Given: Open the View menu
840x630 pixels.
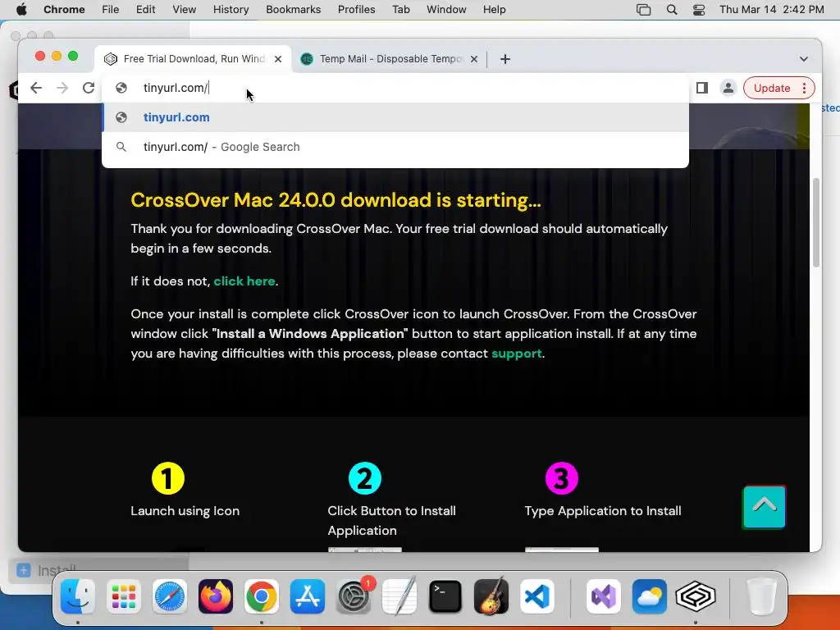Looking at the screenshot, I should (185, 10).
